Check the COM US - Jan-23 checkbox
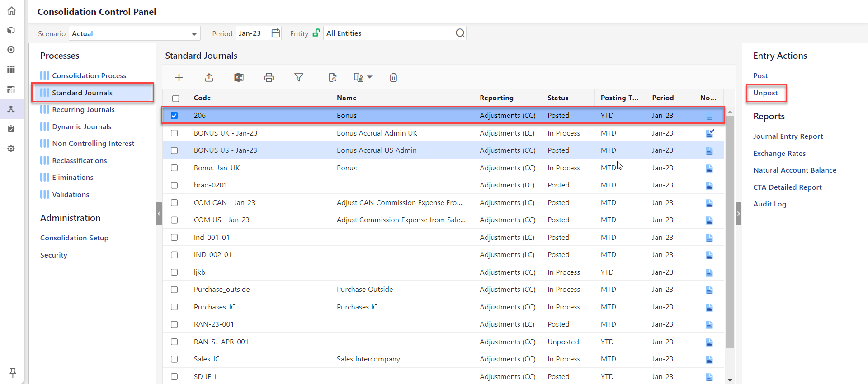The width and height of the screenshot is (868, 384). [175, 220]
